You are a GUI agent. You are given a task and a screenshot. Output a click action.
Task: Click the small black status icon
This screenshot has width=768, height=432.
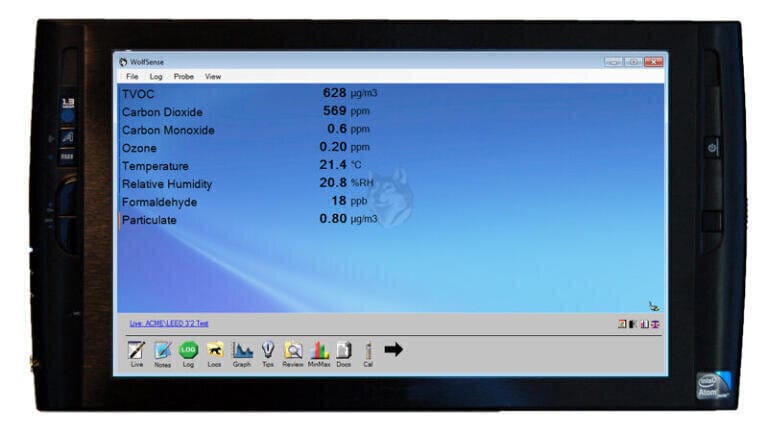point(633,324)
